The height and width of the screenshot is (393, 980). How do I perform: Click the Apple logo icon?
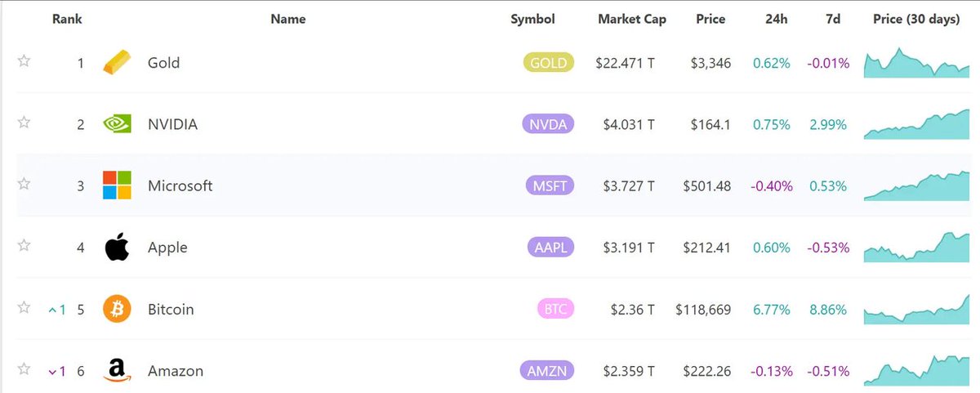[117, 247]
